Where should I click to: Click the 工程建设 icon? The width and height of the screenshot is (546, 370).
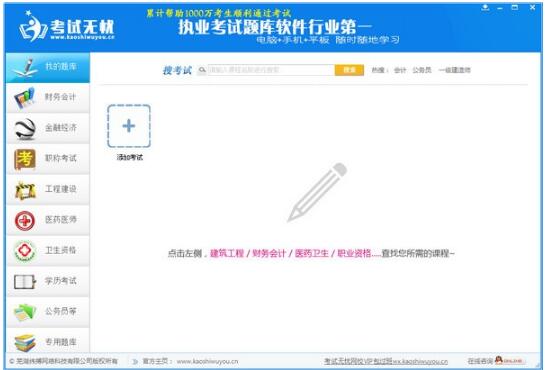click(25, 190)
